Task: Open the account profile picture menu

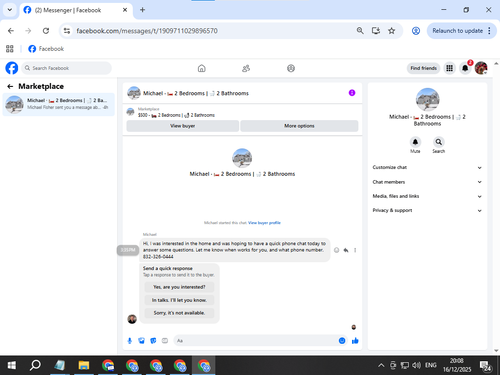Action: [x=481, y=68]
